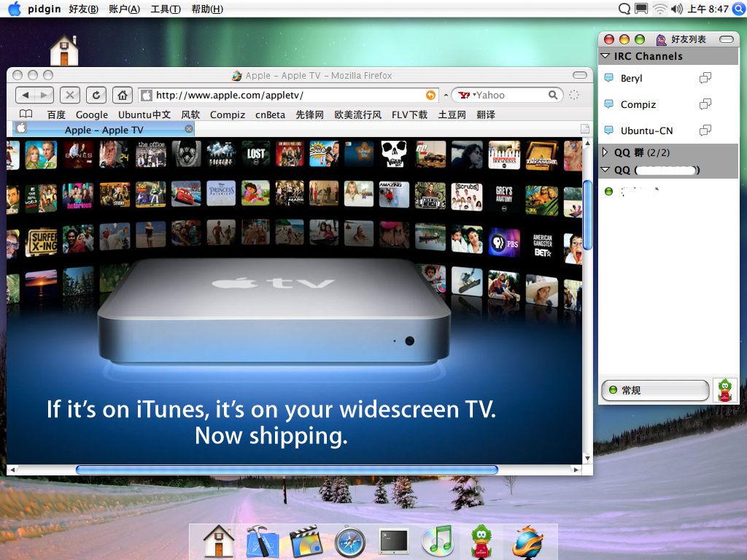Open the 工具(T) menu

[x=166, y=9]
